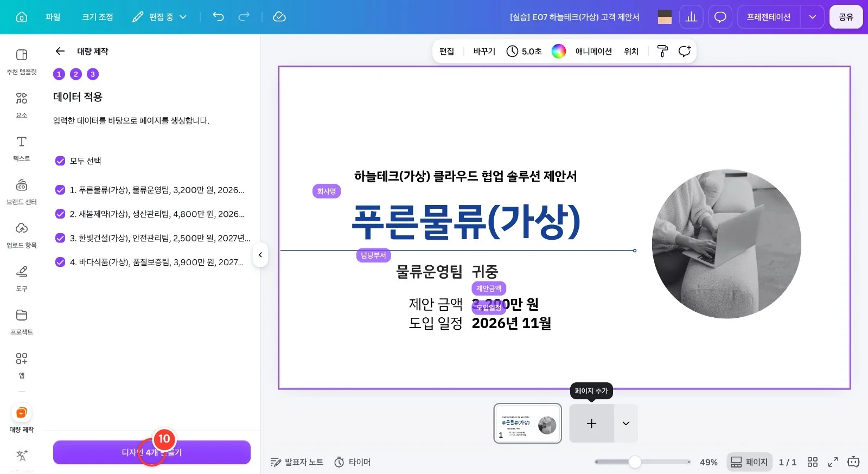Expand add page options chevron
Image resolution: width=868 pixels, height=474 pixels.
coord(626,423)
